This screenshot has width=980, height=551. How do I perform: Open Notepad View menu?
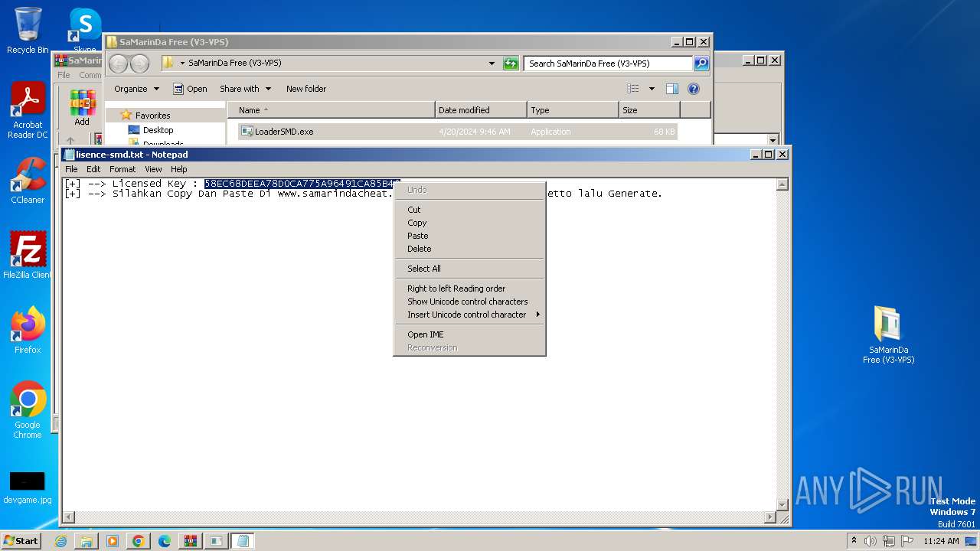(153, 169)
